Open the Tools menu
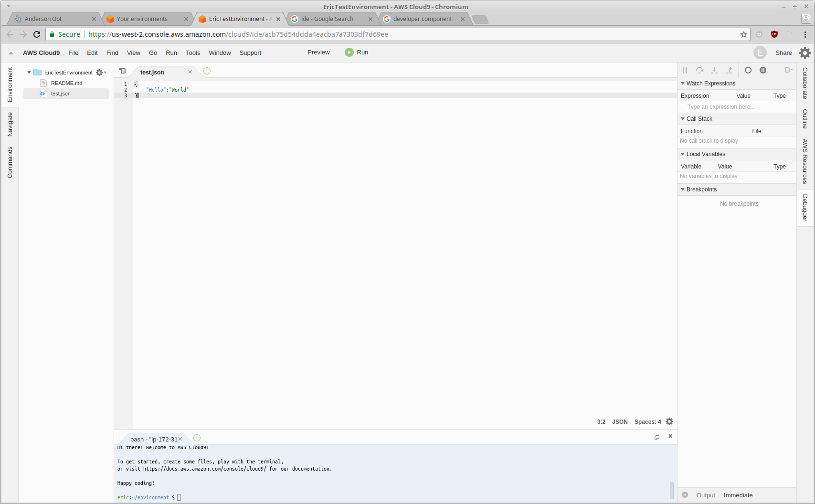This screenshot has height=504, width=815. coord(193,53)
